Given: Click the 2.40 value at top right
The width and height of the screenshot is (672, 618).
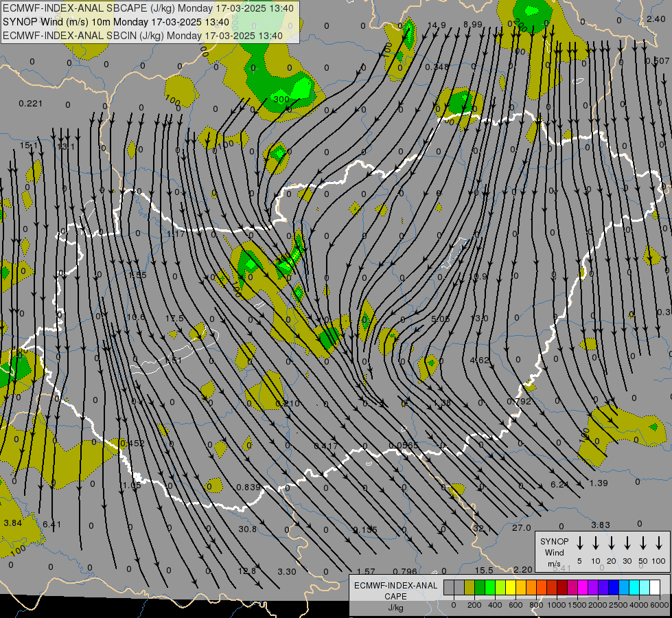Looking at the screenshot, I should [656, 19].
